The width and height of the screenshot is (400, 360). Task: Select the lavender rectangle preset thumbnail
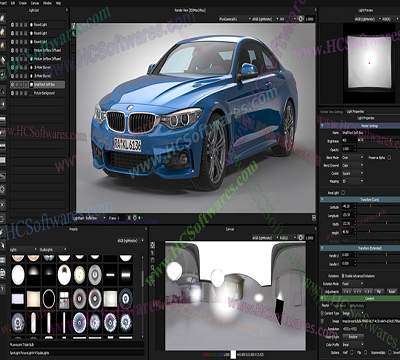point(18,299)
